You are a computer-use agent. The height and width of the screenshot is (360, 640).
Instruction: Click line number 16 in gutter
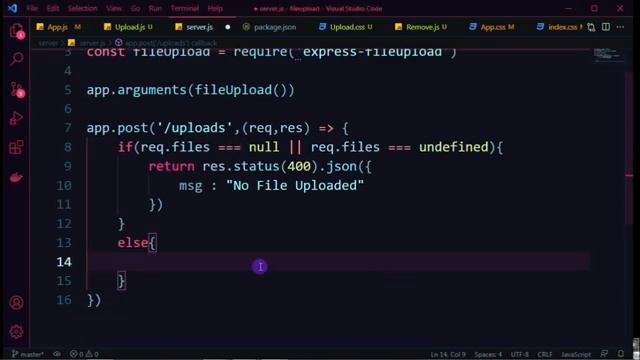click(x=64, y=300)
